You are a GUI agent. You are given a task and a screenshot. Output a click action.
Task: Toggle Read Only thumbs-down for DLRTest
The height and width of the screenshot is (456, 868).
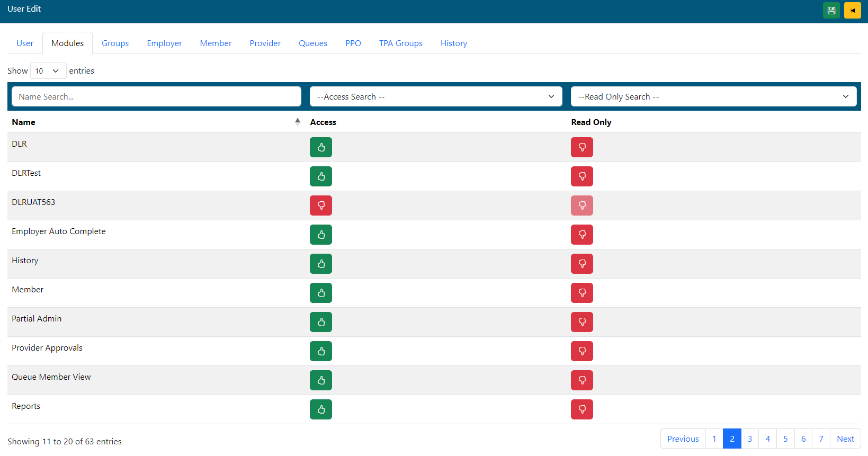pos(581,176)
